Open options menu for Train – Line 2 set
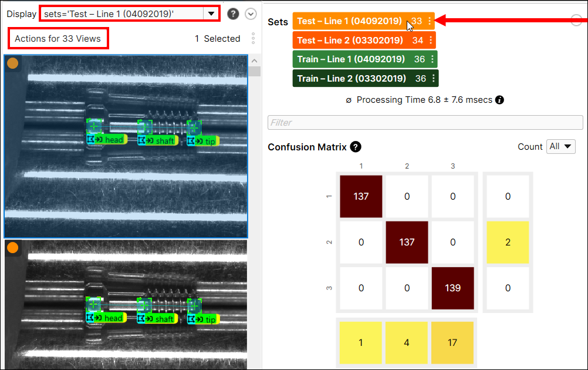This screenshot has width=588, height=370. [433, 78]
